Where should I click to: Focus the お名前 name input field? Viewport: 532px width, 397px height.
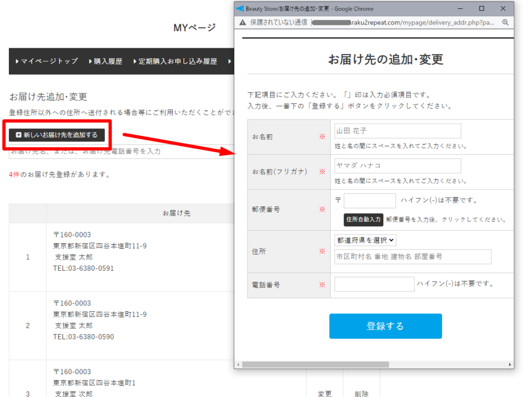397,131
